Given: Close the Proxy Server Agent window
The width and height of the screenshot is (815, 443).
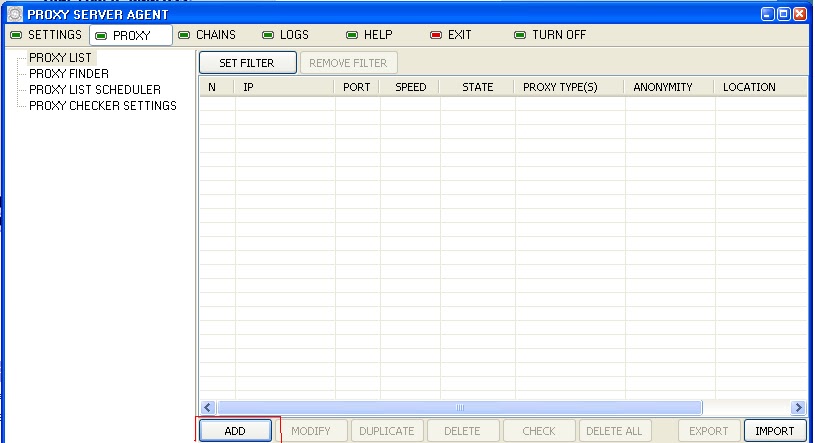Looking at the screenshot, I should point(800,14).
